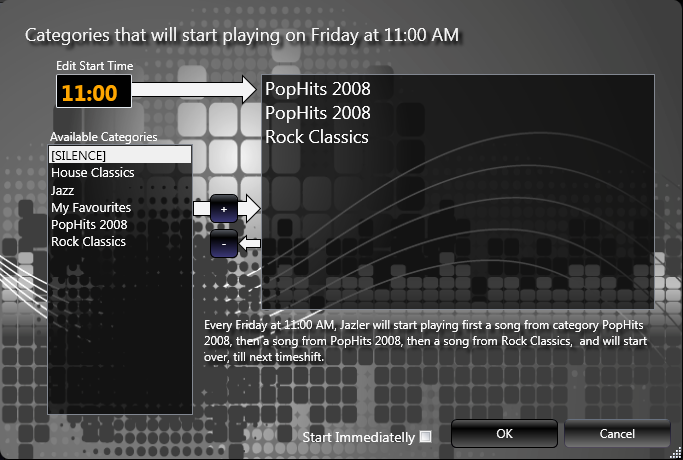Click the Edit Start Time label
683x460 pixels.
tap(94, 66)
